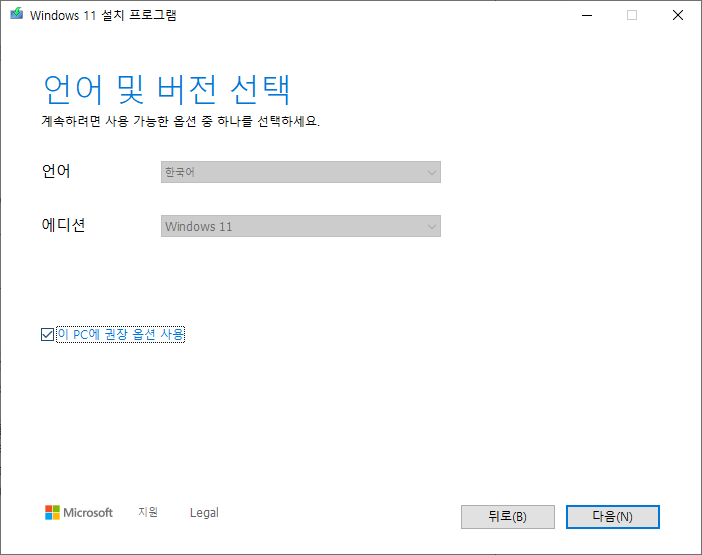Click the 에디션 label
The width and height of the screenshot is (702, 555).
(63, 225)
